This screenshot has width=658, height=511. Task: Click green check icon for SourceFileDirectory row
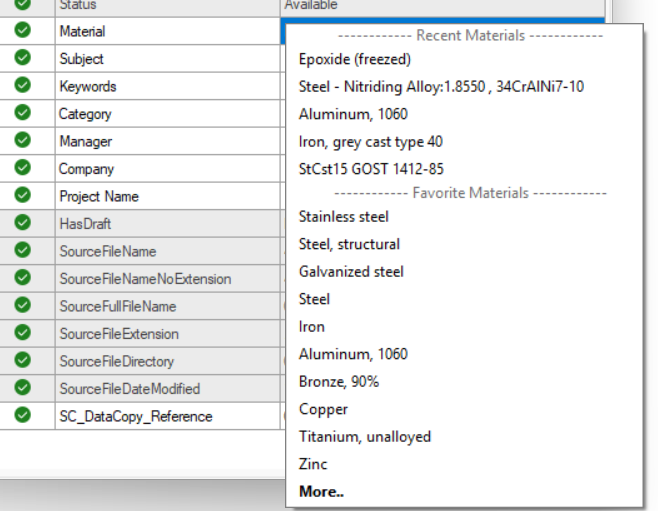[x=23, y=360]
